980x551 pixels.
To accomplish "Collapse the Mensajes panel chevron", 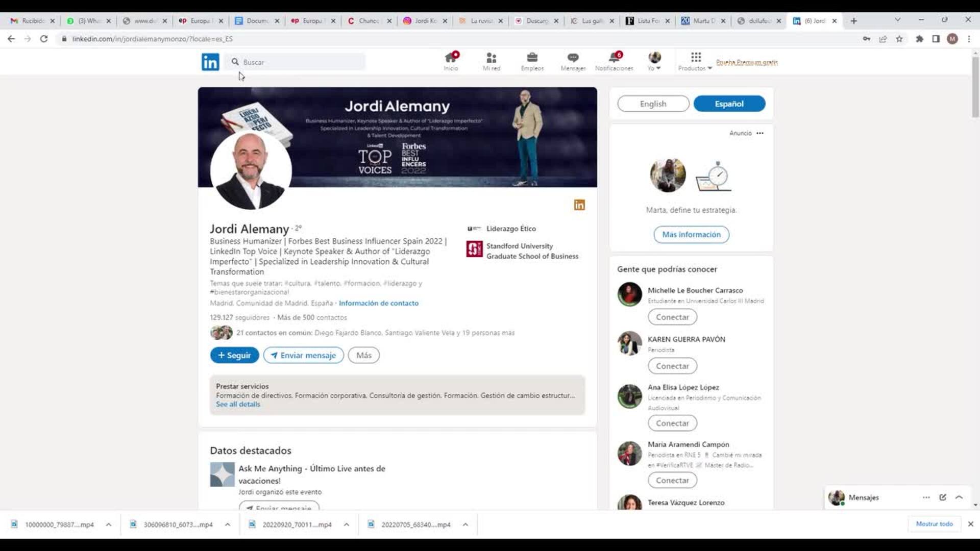I will pos(959,497).
